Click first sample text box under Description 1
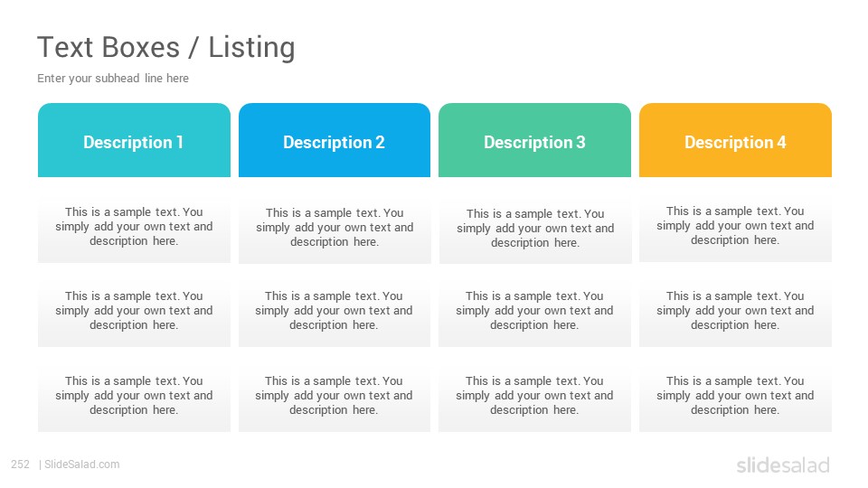The image size is (868, 488). [x=134, y=226]
